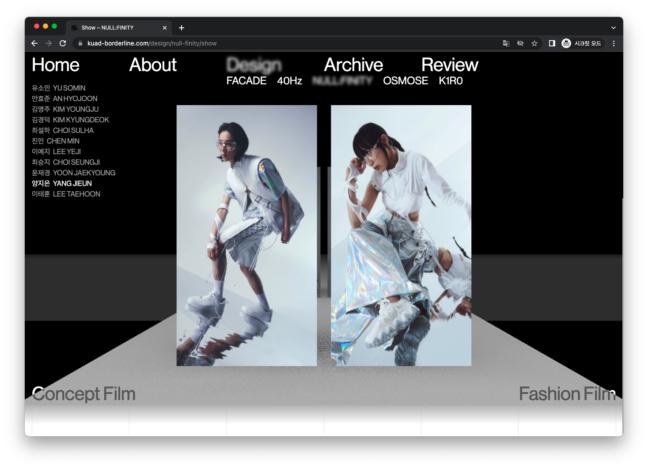Open the Fashion Film link
This screenshot has height=469, width=648.
coord(566,394)
